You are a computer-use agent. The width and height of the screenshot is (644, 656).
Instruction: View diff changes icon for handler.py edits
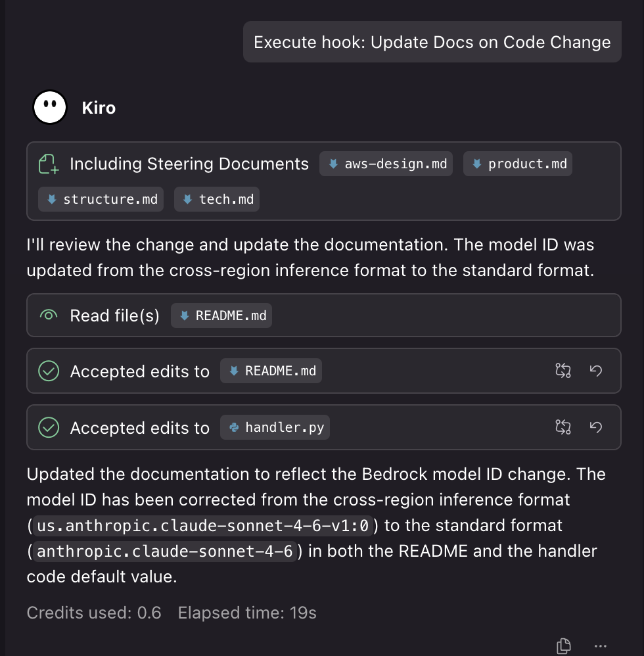(x=563, y=427)
